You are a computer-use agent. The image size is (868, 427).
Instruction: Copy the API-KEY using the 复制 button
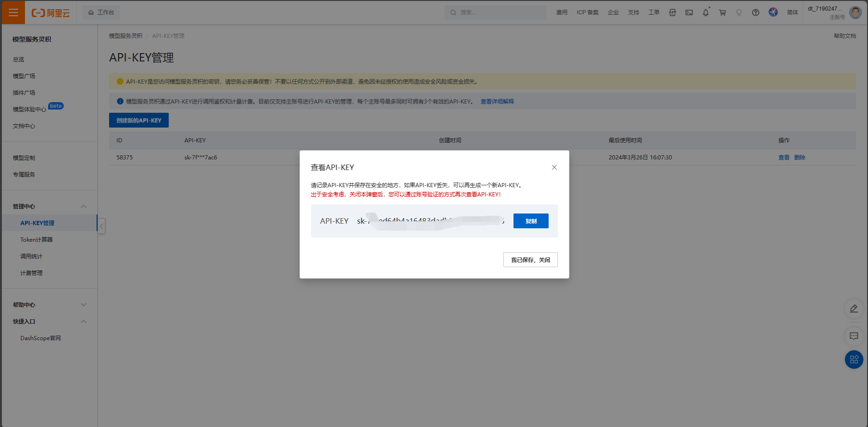pyautogui.click(x=531, y=220)
